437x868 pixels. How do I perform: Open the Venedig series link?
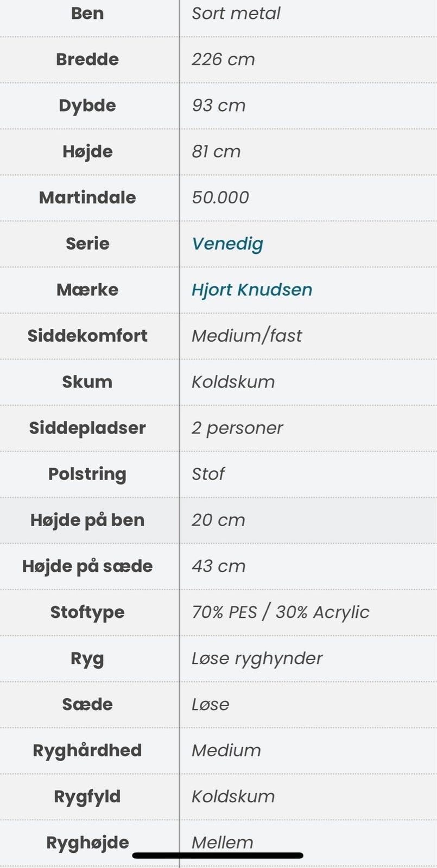click(x=227, y=244)
